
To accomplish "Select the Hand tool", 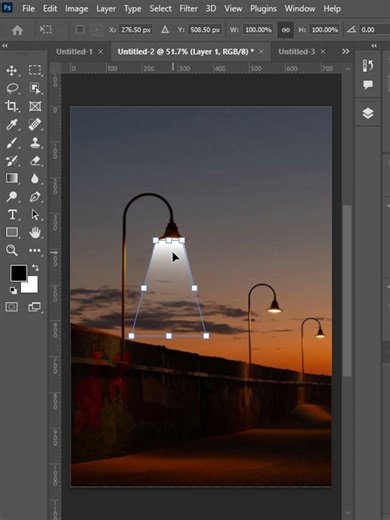I will 35,232.
